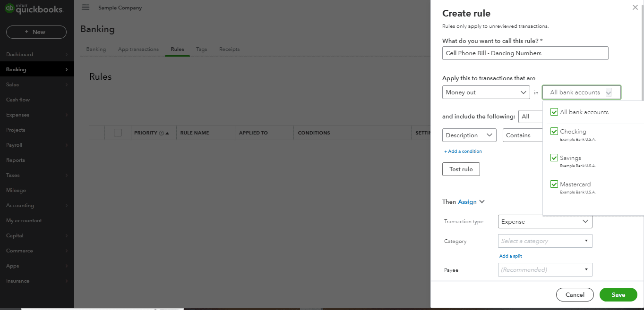Switch to the App transactions tab

138,49
